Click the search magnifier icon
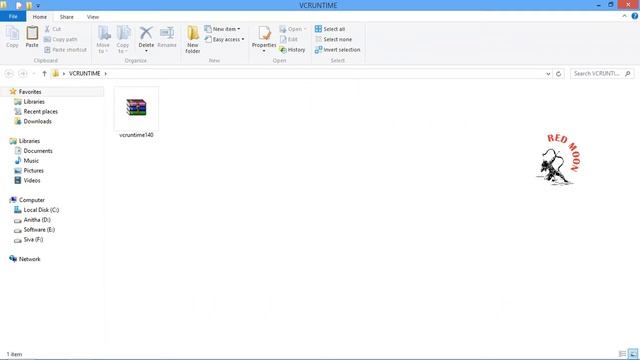The height and width of the screenshot is (360, 640). point(628,73)
